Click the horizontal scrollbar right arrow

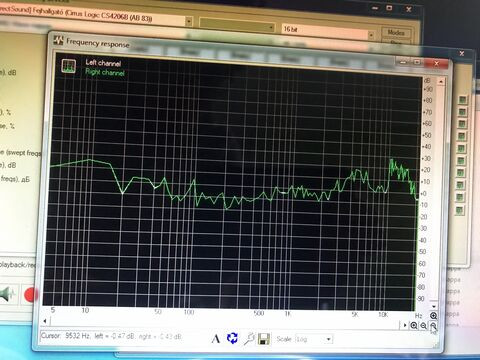[x=405, y=325]
